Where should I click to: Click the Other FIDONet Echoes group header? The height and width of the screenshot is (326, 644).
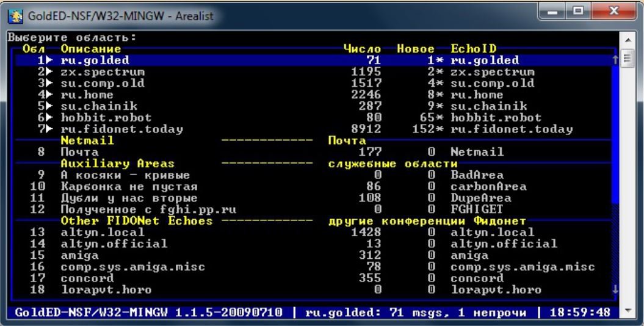click(137, 221)
